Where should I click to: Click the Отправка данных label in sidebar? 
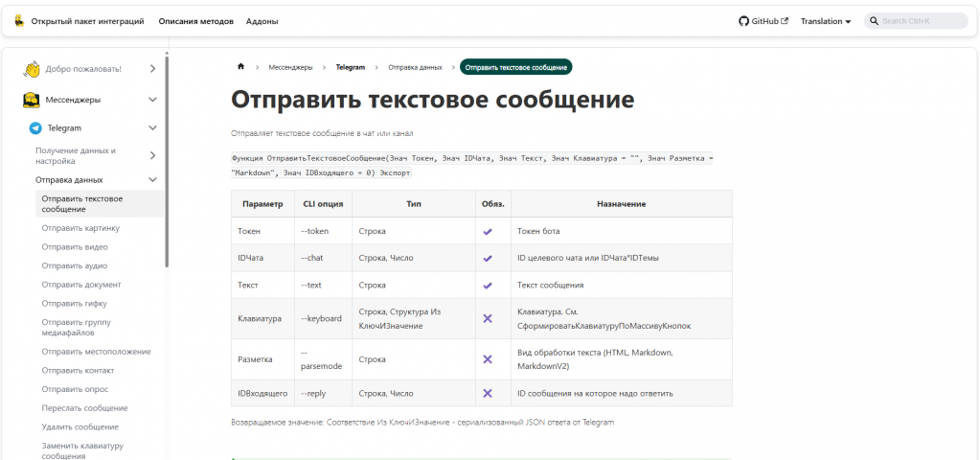click(69, 180)
